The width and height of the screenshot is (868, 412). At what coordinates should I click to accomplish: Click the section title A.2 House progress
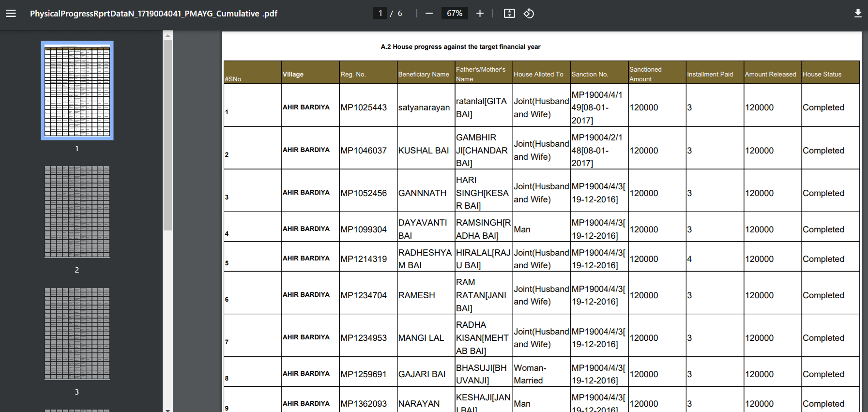click(x=460, y=47)
